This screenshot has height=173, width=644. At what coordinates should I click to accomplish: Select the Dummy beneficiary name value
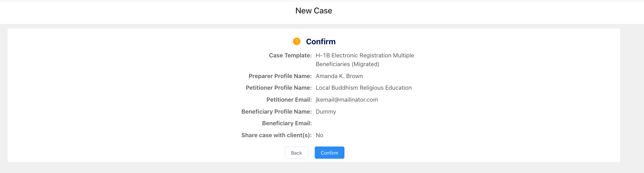[326, 112]
